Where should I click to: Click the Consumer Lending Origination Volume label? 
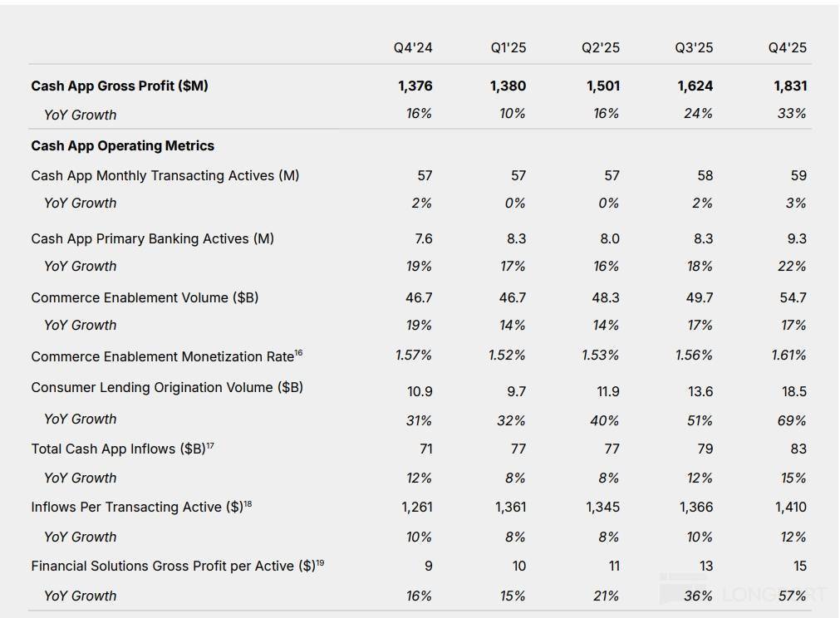click(x=167, y=387)
